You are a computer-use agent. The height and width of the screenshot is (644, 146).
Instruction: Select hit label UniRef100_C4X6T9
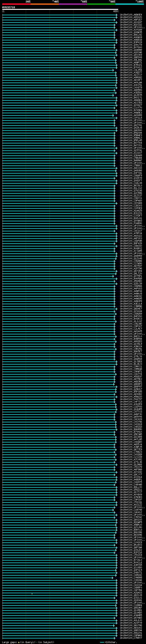pos(131,87)
